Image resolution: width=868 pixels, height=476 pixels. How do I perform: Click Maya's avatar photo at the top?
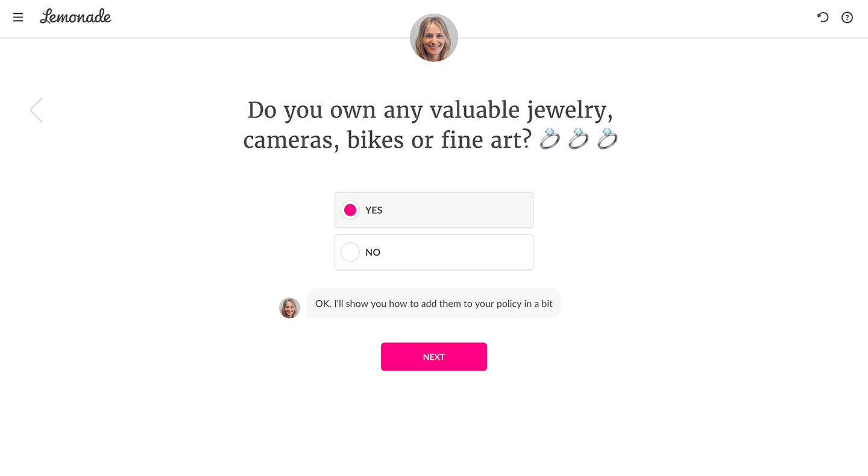pyautogui.click(x=434, y=37)
